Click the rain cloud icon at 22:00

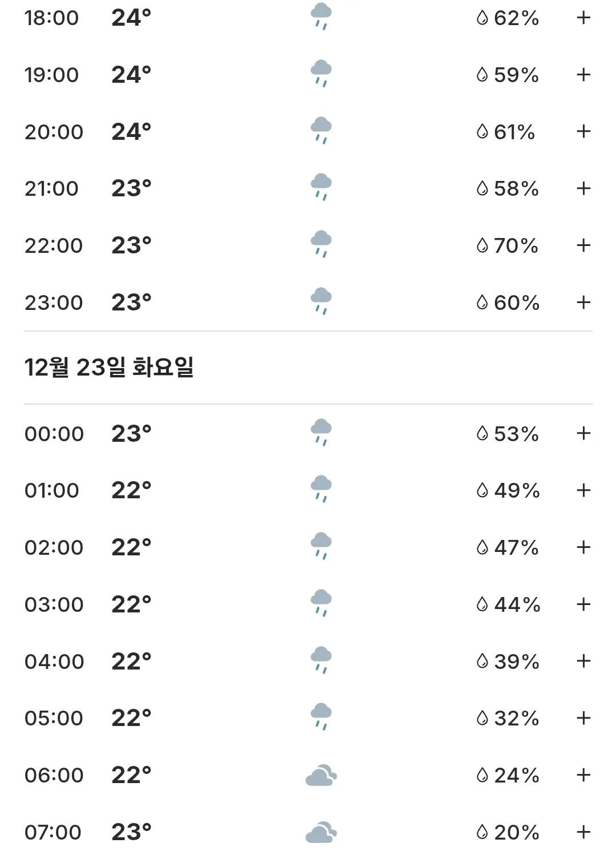321,245
